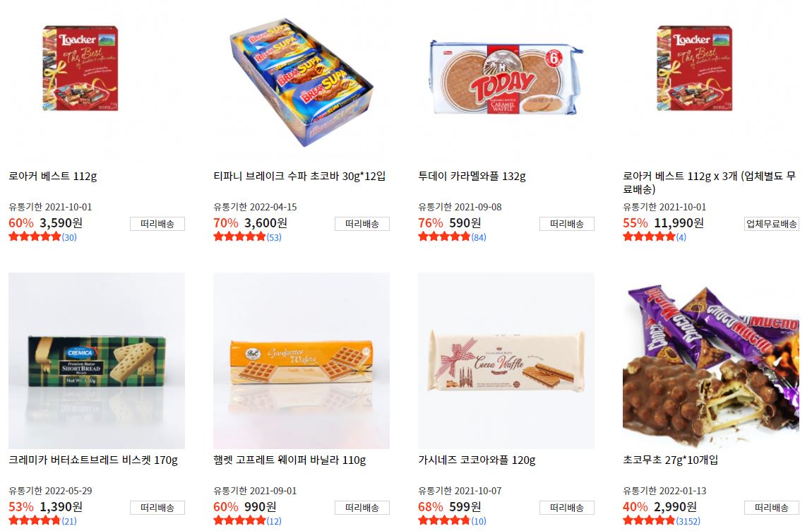Click the 업체무료배송 button
Image resolution: width=812 pixels, height=531 pixels.
(772, 224)
